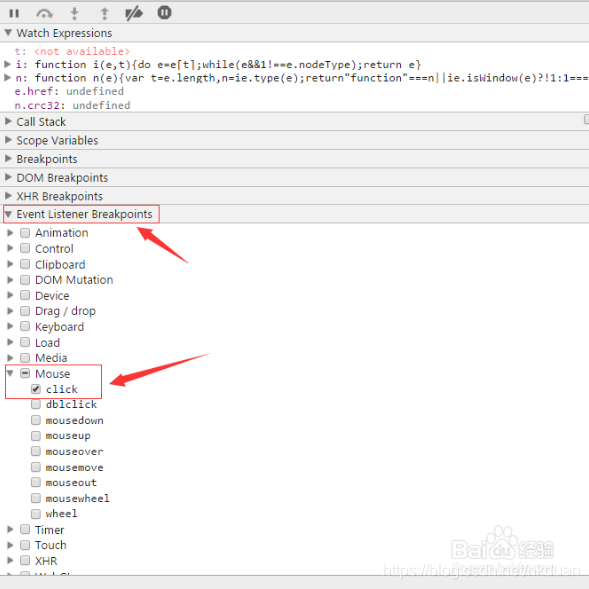
Task: Check the Animation breakpoints checkbox
Action: point(25,233)
